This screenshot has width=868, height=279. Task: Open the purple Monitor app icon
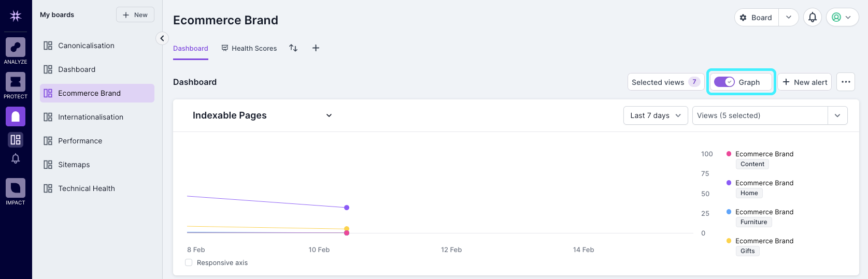tap(16, 116)
